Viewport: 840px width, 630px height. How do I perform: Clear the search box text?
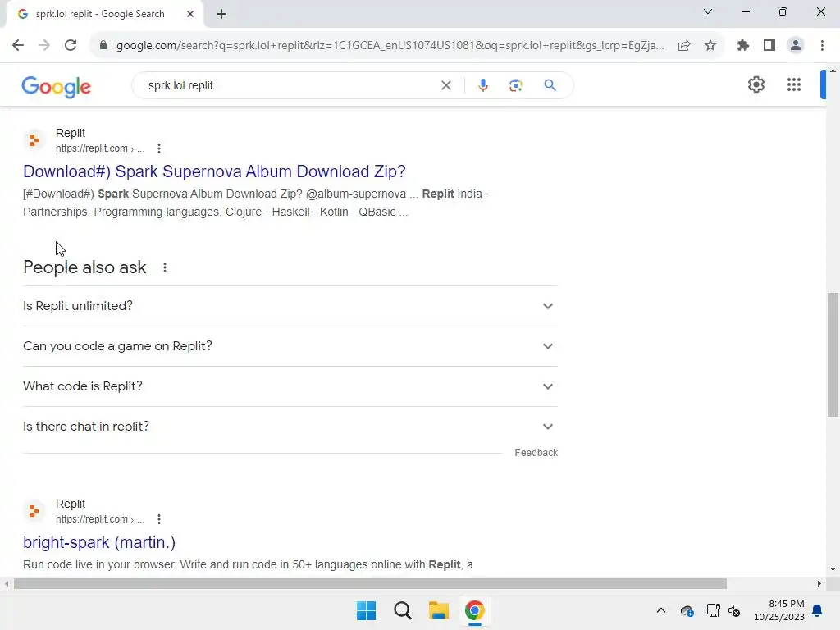pyautogui.click(x=445, y=85)
